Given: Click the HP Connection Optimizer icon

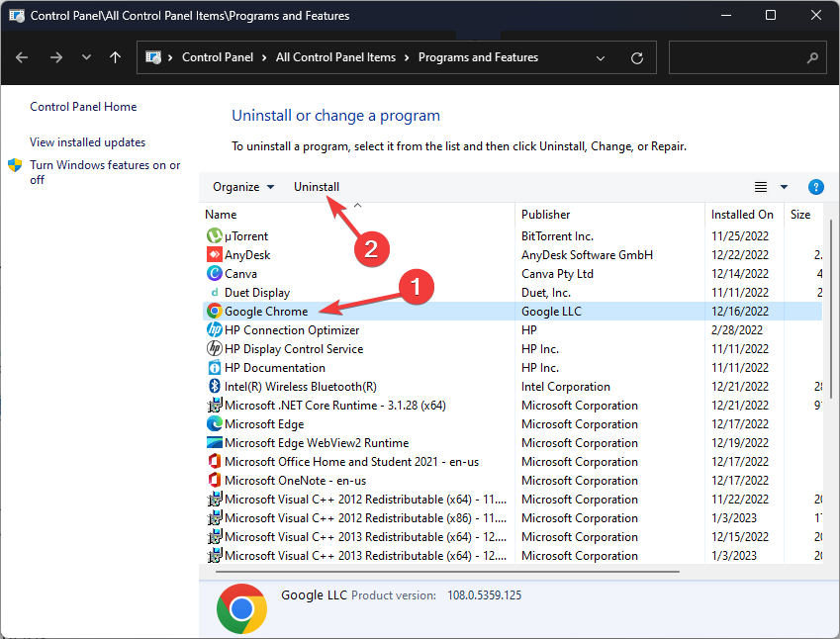Looking at the screenshot, I should 215,330.
